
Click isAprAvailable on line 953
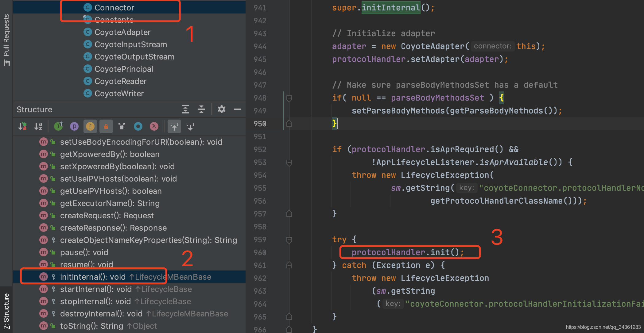tap(514, 162)
